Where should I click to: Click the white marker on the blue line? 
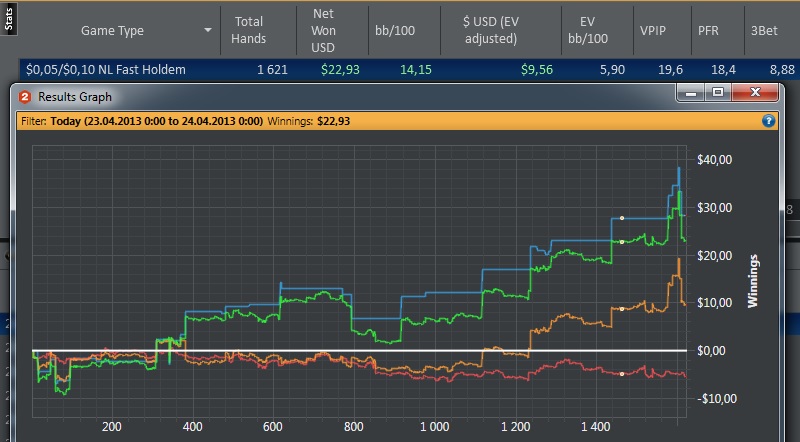622,217
